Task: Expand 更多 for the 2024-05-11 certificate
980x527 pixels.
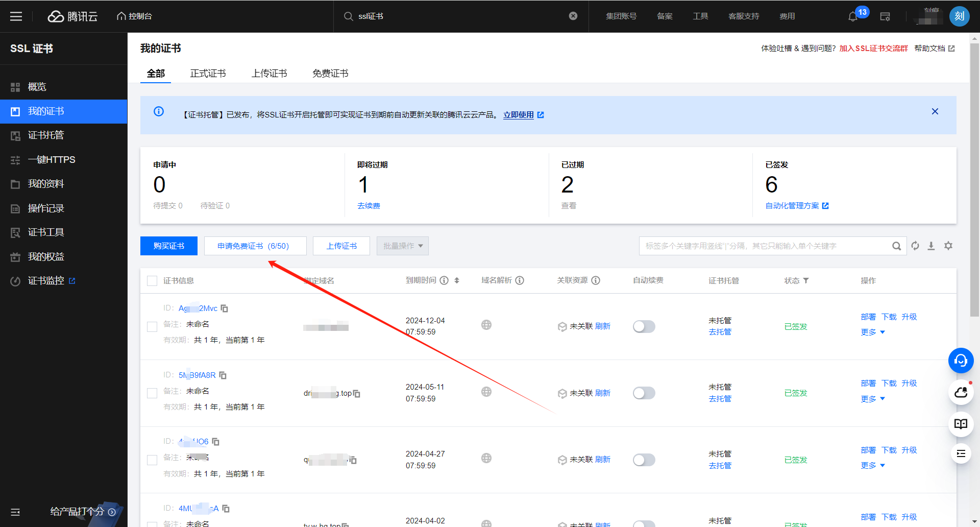Action: pyautogui.click(x=873, y=399)
